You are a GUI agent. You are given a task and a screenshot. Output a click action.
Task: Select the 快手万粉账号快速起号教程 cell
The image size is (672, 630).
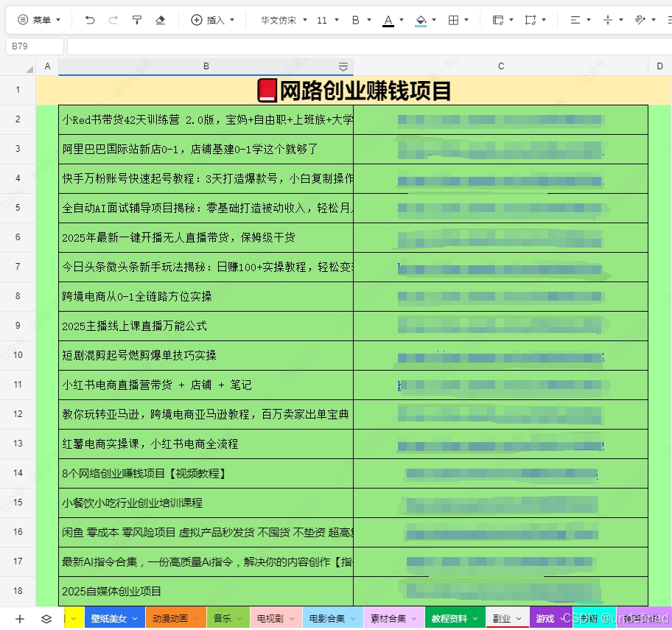pos(206,179)
